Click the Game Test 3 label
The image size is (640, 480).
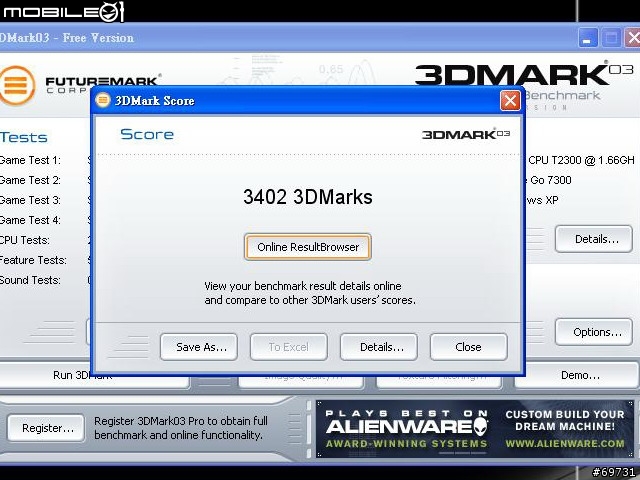click(x=30, y=200)
